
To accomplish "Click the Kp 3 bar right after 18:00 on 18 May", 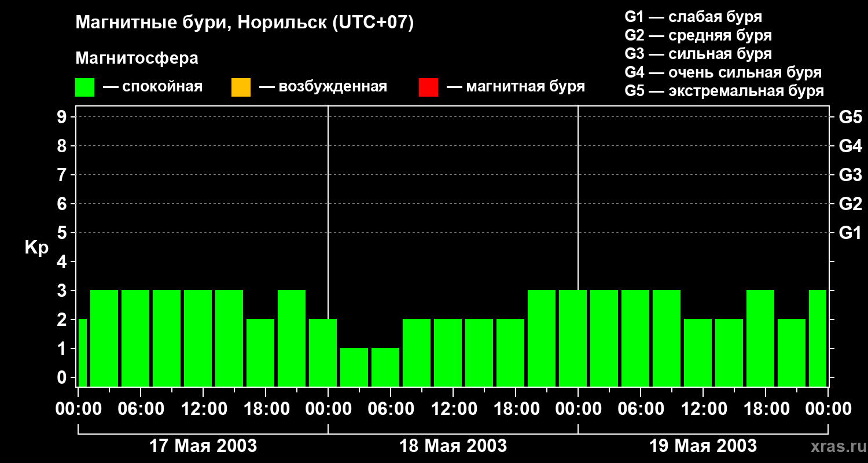I will coord(542,338).
